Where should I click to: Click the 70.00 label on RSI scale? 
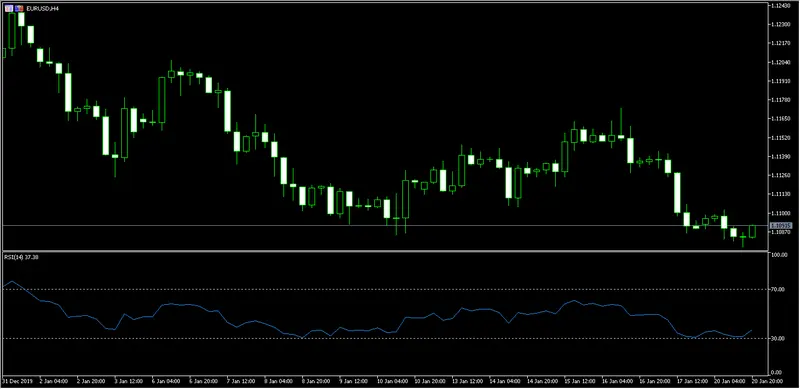pyautogui.click(x=778, y=289)
